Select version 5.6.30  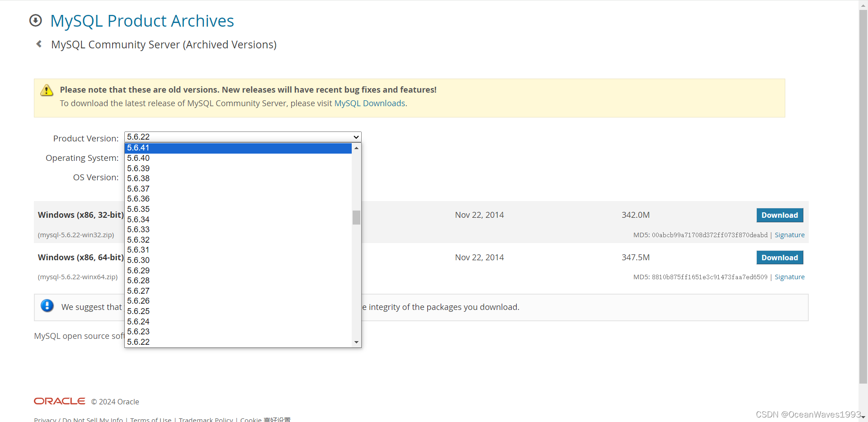click(238, 260)
